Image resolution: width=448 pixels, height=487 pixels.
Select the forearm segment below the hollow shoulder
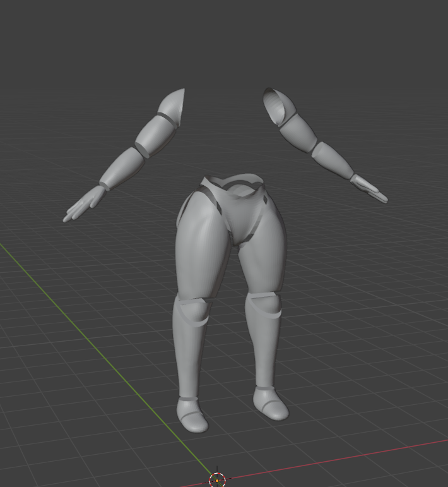click(334, 160)
